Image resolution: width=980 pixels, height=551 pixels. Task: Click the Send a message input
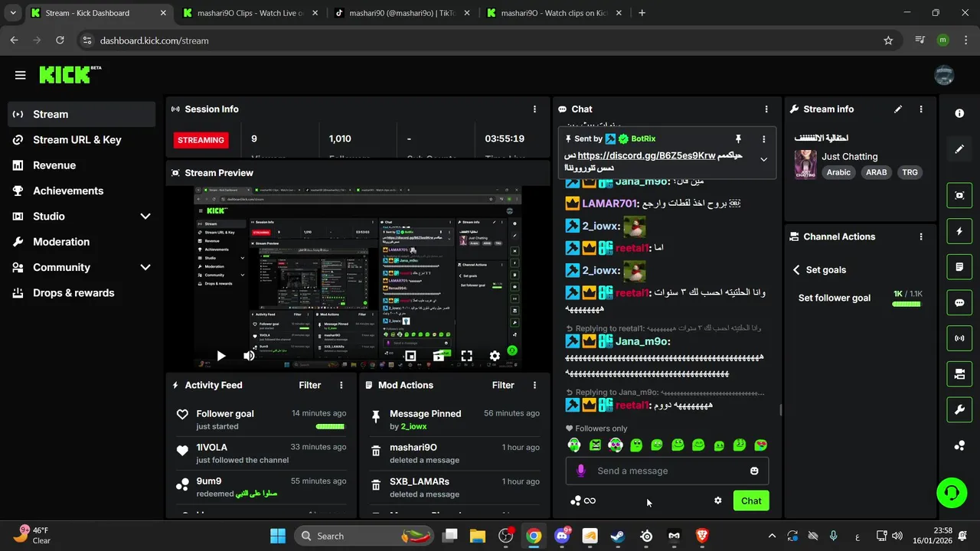coord(666,471)
